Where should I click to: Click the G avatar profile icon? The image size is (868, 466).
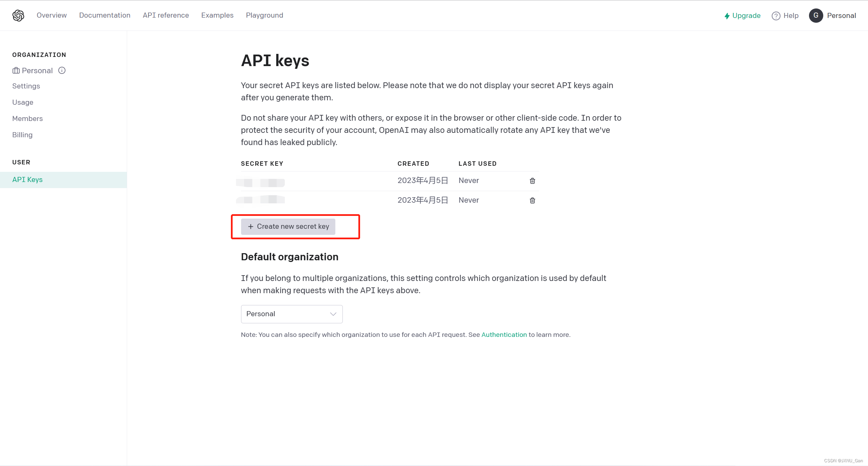pyautogui.click(x=816, y=16)
